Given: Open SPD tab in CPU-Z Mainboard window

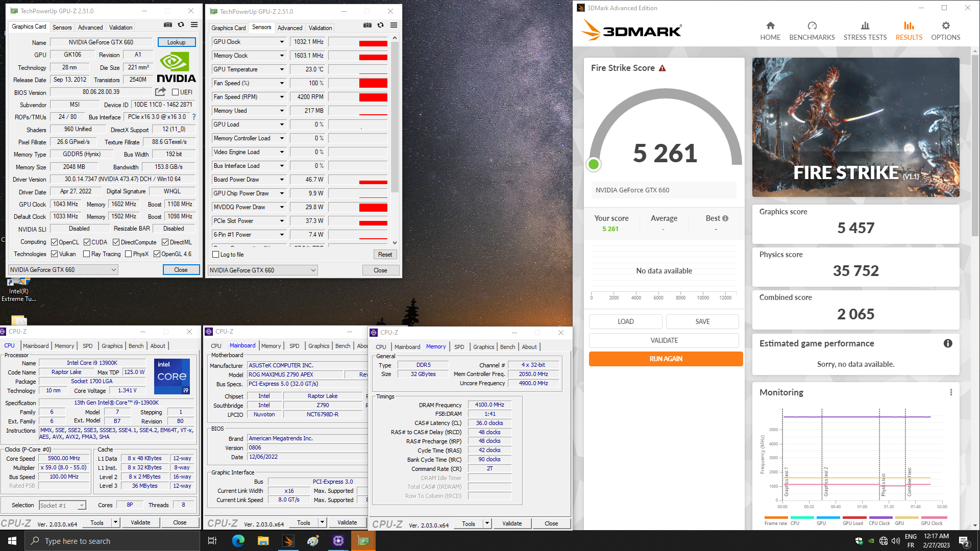Looking at the screenshot, I should (x=294, y=346).
